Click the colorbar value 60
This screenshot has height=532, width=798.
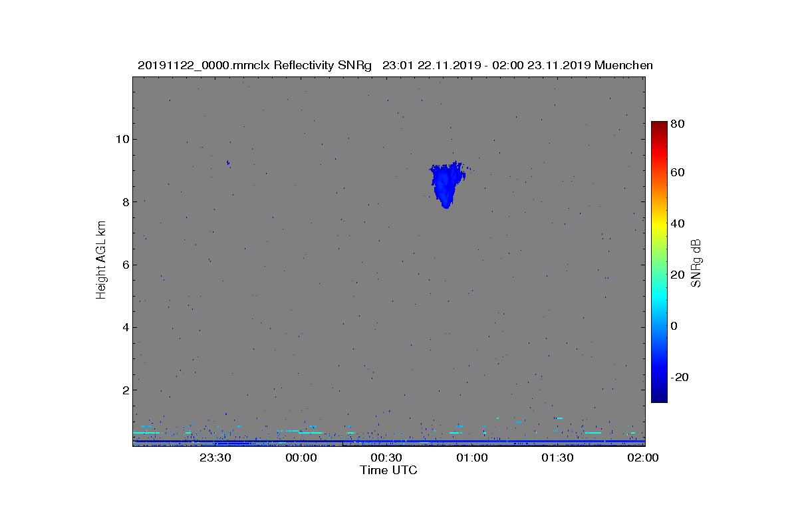tap(678, 173)
